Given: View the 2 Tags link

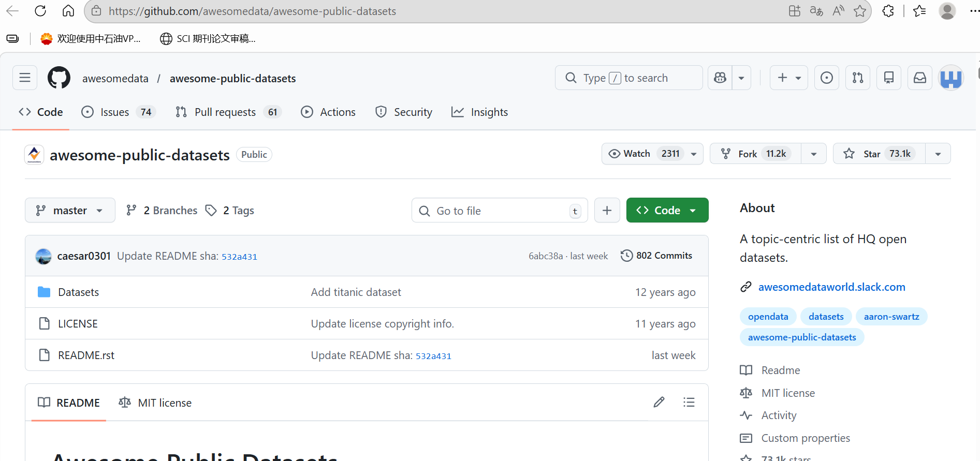Looking at the screenshot, I should click(x=230, y=211).
